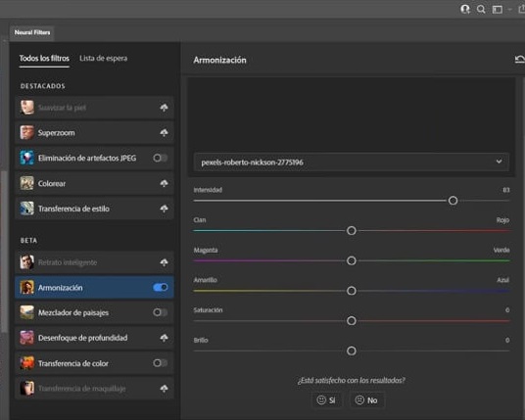
Task: Click the Cian–Rojo slider handle
Action: coord(352,231)
